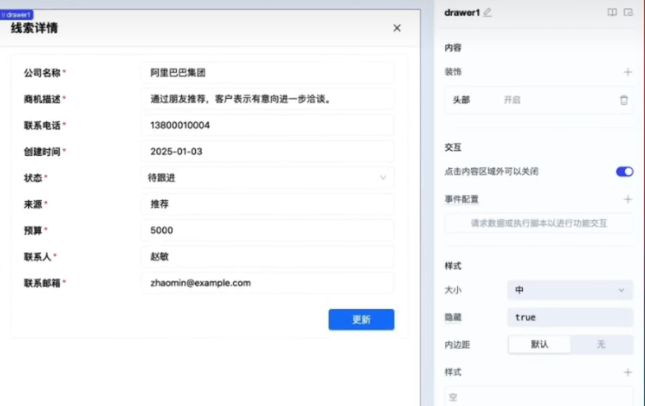
Task: Select 默认 padding option
Action: (539, 344)
